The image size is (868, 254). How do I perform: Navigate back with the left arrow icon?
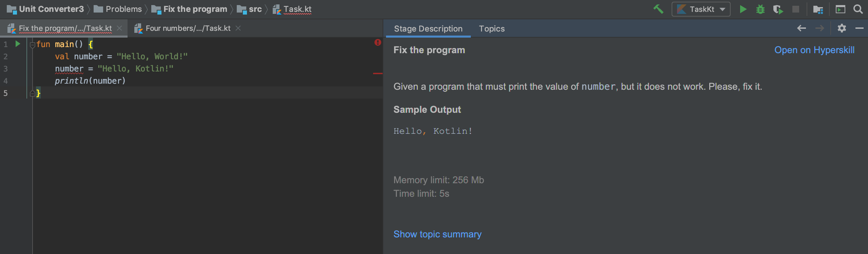(x=801, y=28)
